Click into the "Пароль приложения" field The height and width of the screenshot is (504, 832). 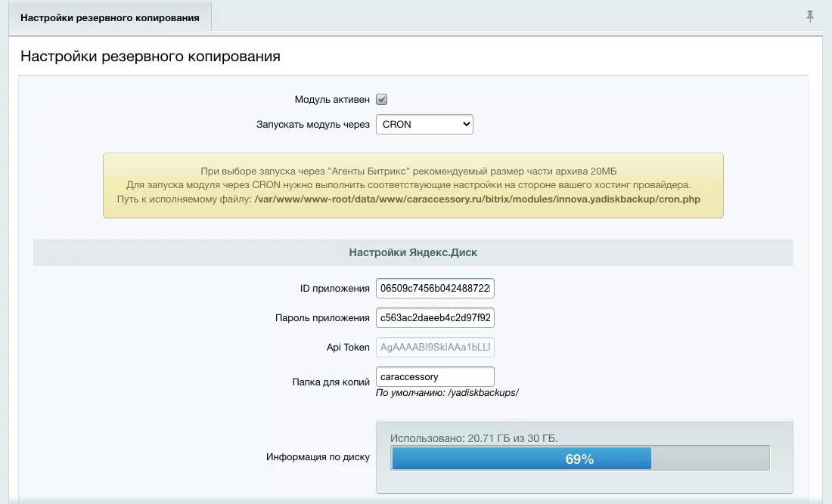coord(435,318)
